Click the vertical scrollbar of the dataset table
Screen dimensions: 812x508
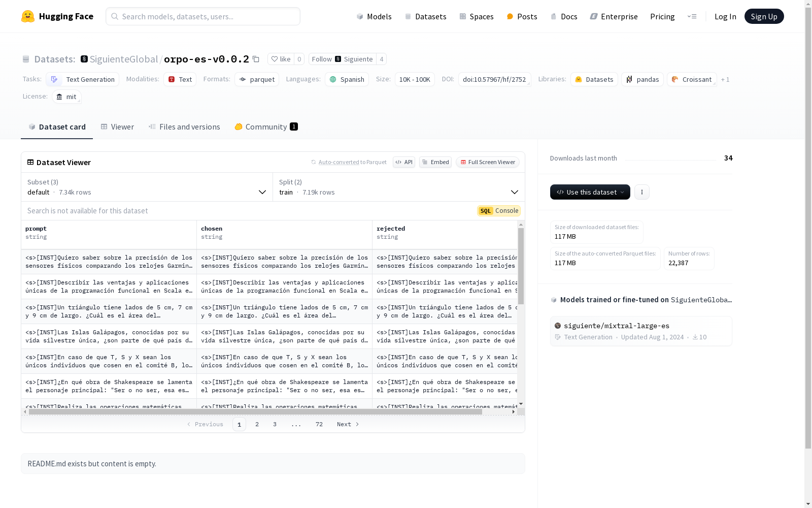(x=521, y=266)
